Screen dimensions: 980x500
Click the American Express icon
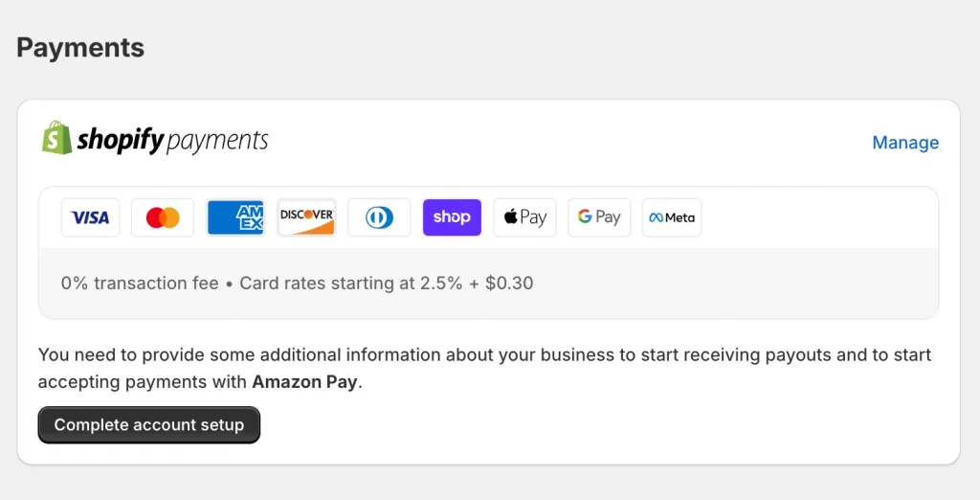click(x=235, y=217)
